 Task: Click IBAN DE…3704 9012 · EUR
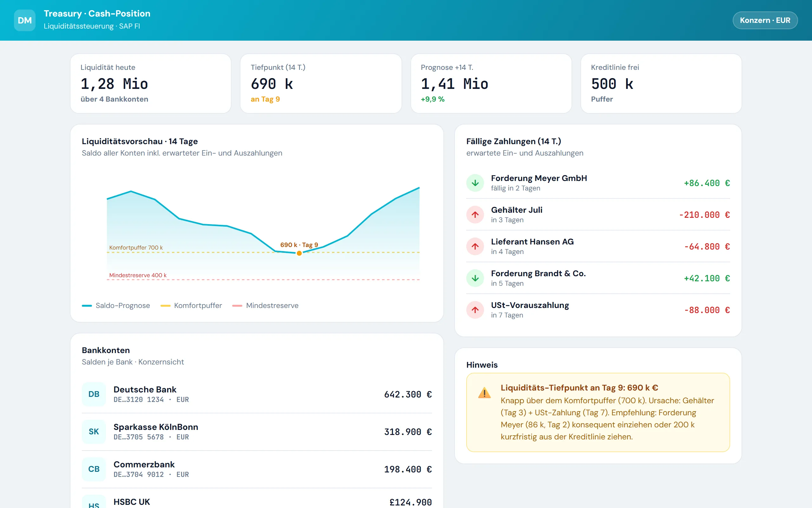tap(151, 474)
